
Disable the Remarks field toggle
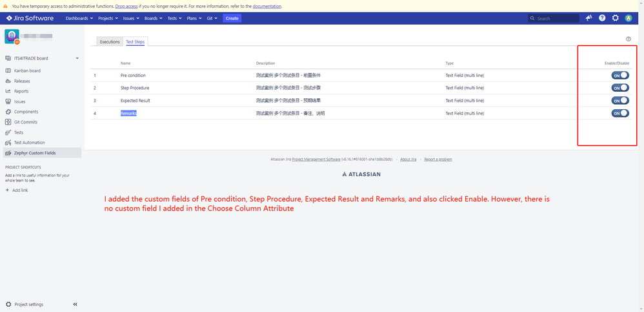point(620,113)
